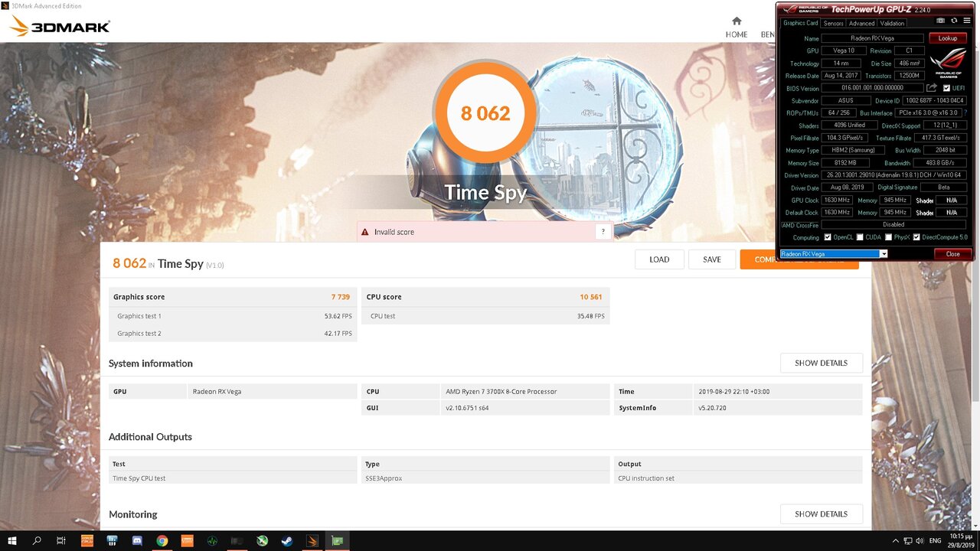Toggle the DirectCompute 5.0 checkbox
The image size is (980, 551).
916,237
